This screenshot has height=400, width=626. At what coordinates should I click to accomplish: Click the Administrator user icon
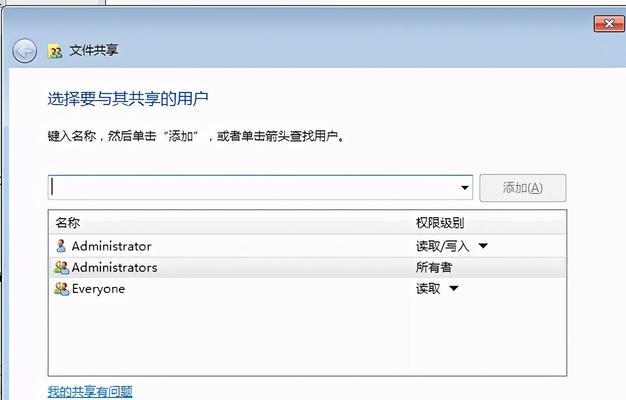point(61,246)
